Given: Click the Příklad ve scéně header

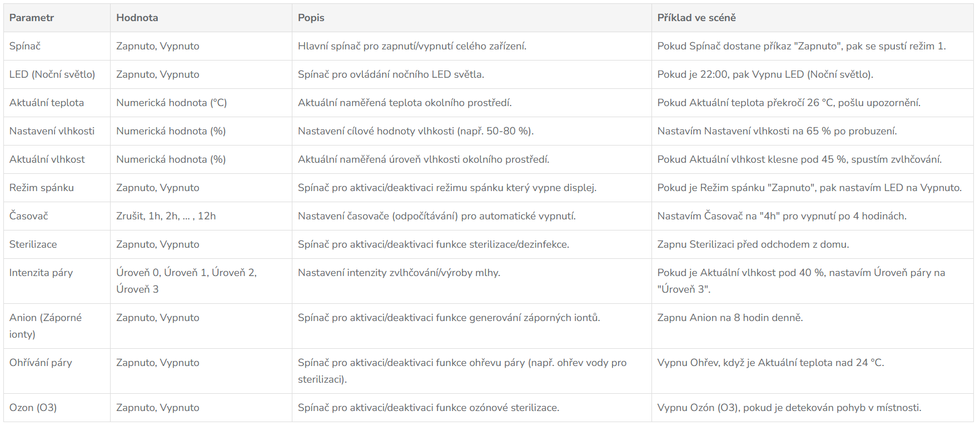Looking at the screenshot, I should pyautogui.click(x=696, y=18).
